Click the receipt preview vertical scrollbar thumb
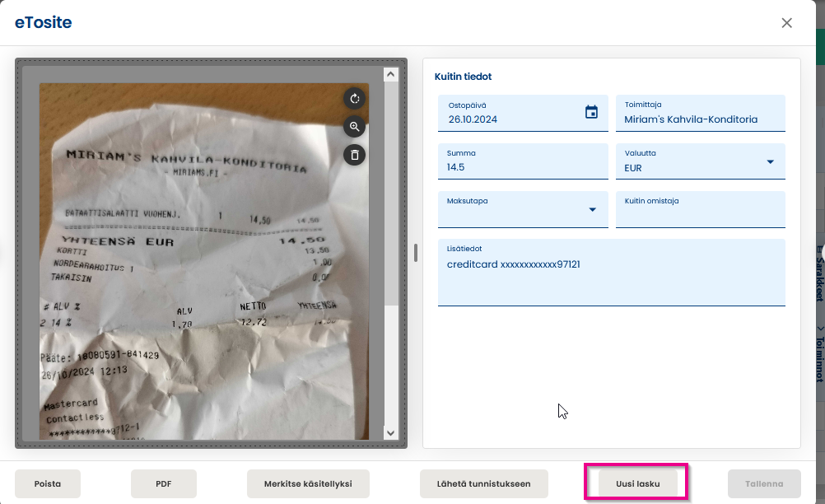 [390, 193]
